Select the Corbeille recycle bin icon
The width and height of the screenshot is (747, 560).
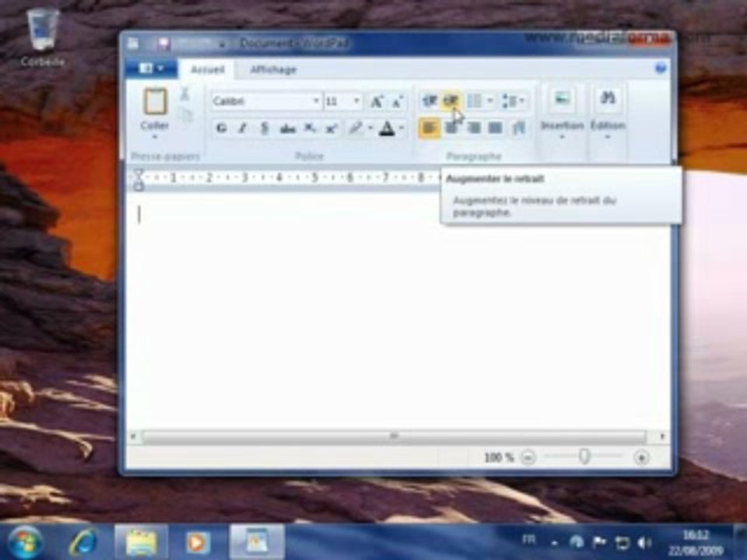point(42,38)
